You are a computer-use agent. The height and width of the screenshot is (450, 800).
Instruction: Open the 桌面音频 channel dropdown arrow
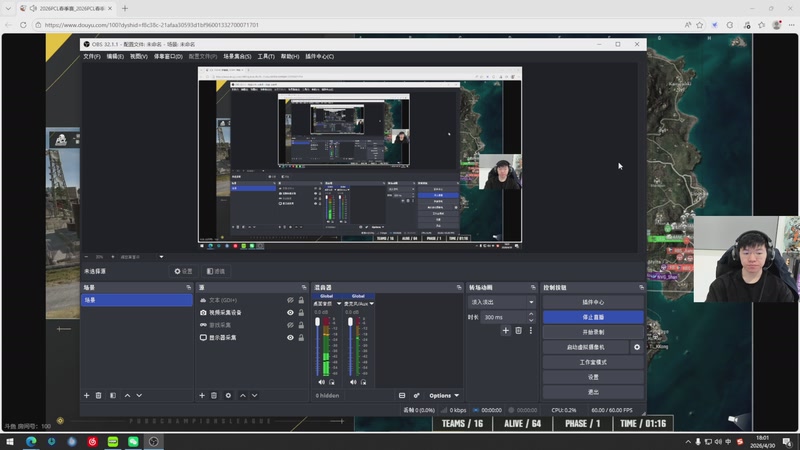click(339, 304)
